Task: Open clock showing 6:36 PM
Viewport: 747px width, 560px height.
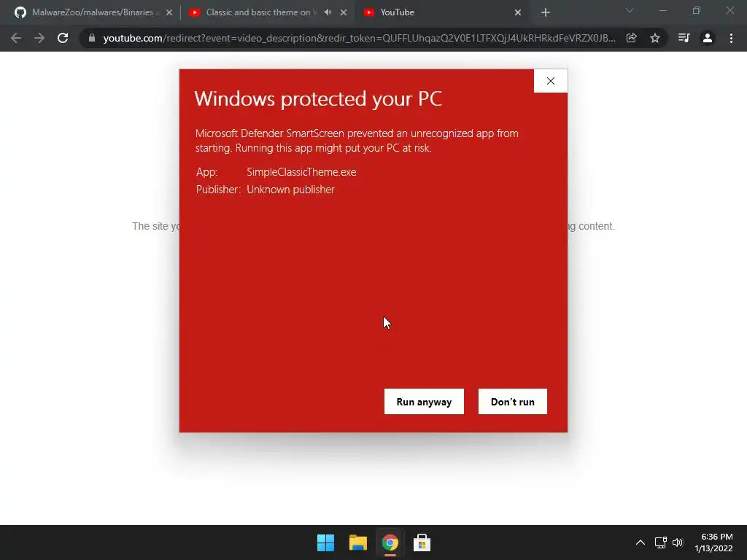Action: pyautogui.click(x=713, y=542)
